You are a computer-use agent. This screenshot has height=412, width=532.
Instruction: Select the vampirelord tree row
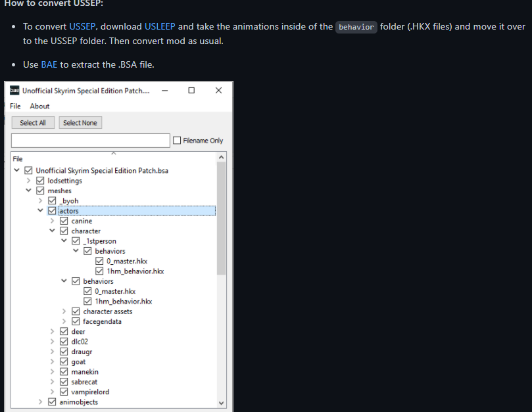click(x=90, y=392)
